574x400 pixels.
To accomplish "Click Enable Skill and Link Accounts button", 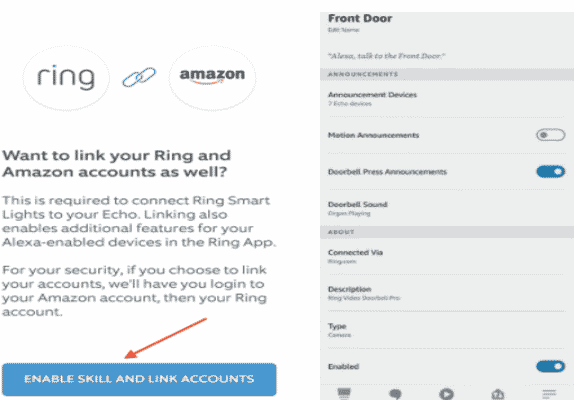I will 139,379.
